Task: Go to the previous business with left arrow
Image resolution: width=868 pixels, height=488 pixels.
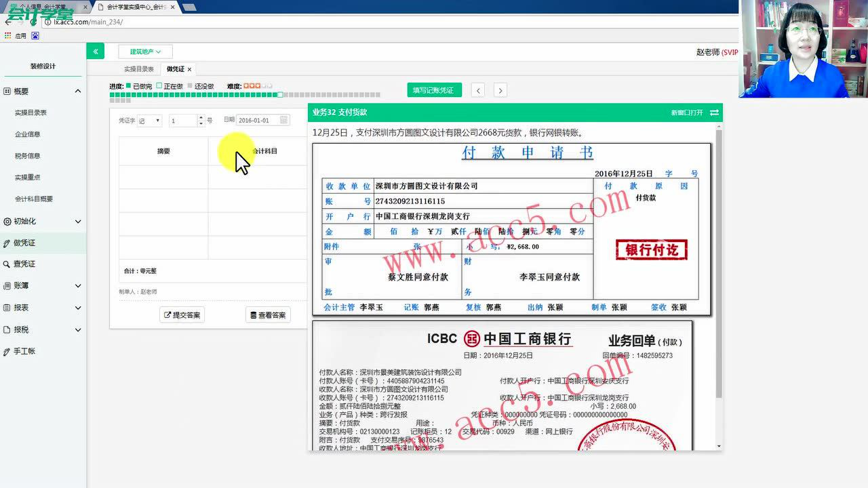Action: tap(479, 90)
